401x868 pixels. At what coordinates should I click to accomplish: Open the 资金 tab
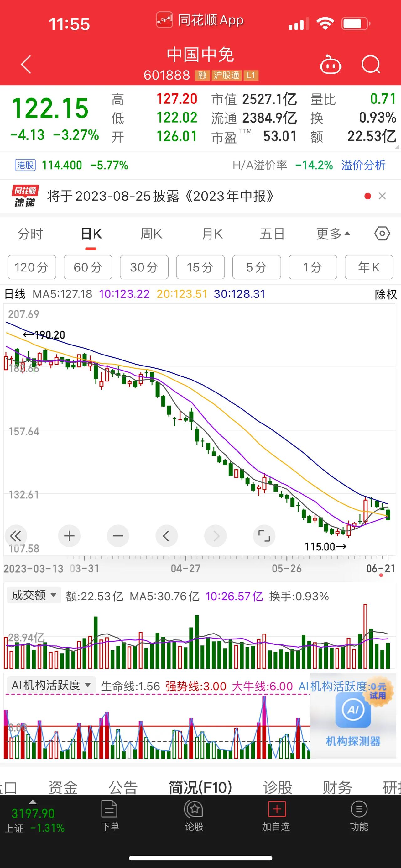(x=63, y=787)
